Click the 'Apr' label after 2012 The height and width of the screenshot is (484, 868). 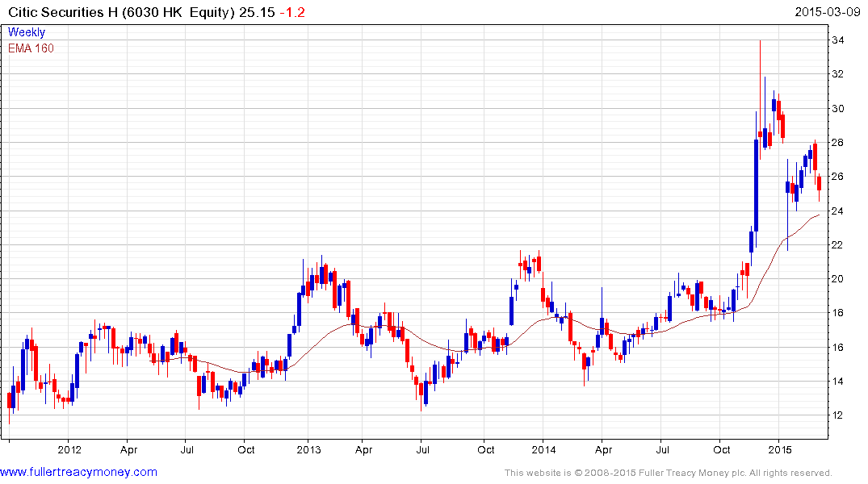128,449
